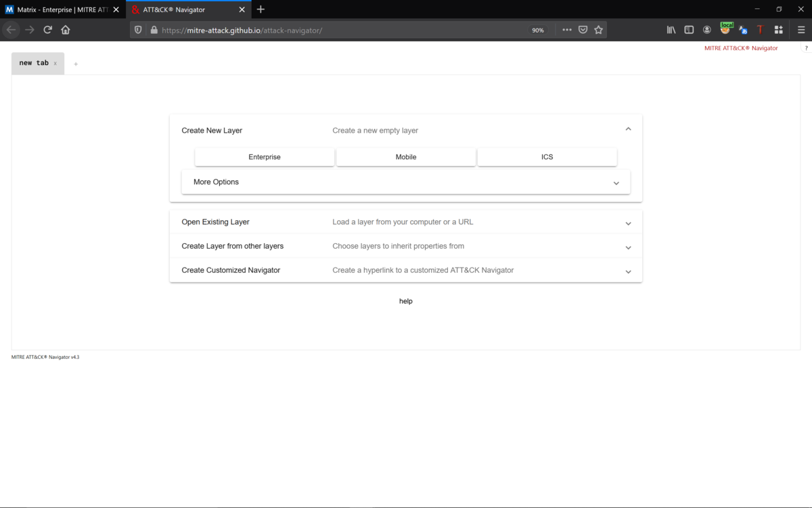
Task: Restore down the Firefox window
Action: pyautogui.click(x=779, y=9)
